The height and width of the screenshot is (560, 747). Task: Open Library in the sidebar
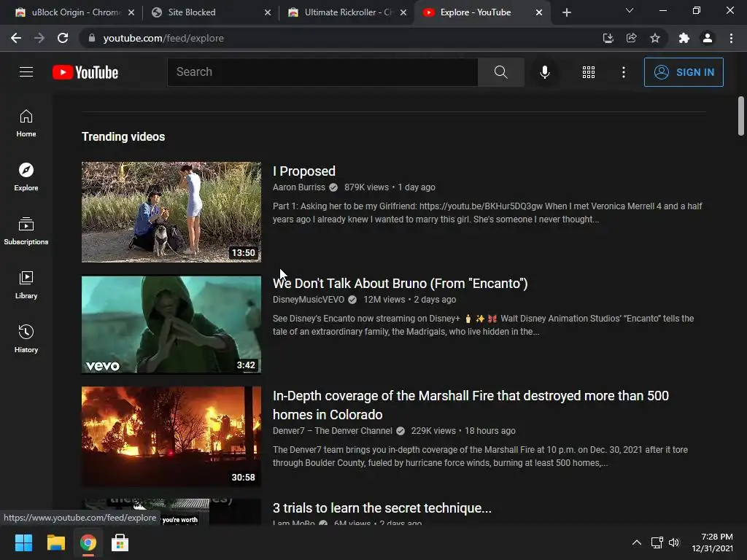26,285
